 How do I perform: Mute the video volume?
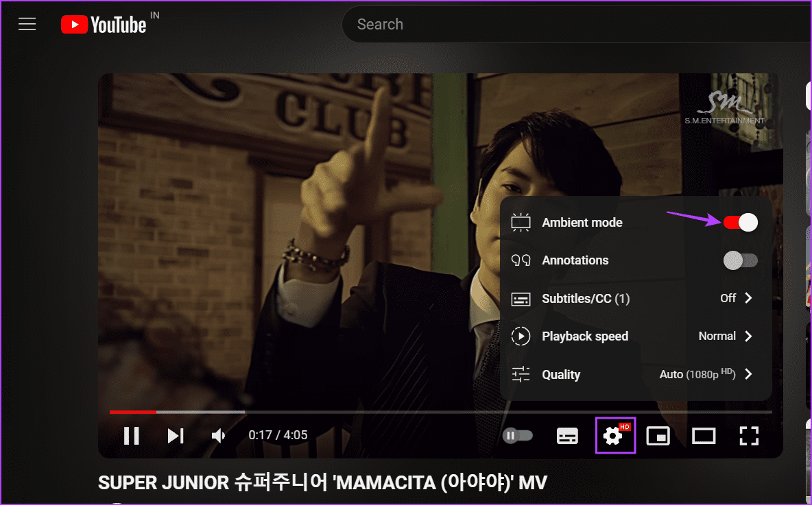(219, 436)
